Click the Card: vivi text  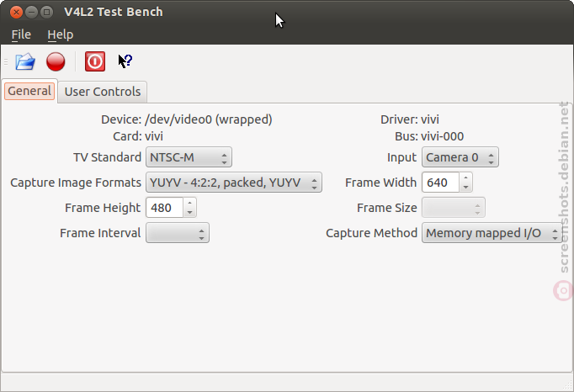point(138,136)
